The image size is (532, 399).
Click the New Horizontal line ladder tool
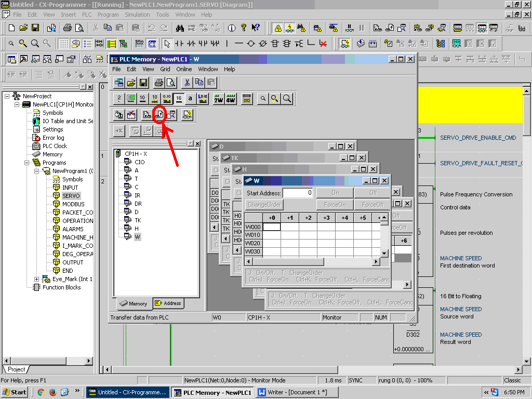click(x=239, y=44)
